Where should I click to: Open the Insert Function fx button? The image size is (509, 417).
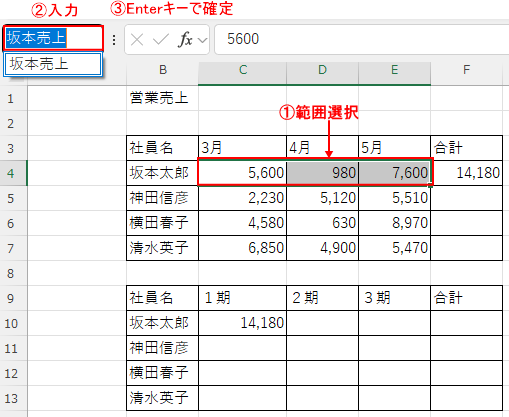click(x=185, y=40)
